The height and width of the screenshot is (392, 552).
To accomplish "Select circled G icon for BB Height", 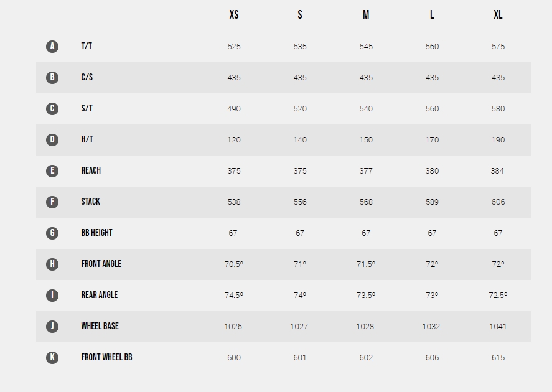I will point(52,233).
